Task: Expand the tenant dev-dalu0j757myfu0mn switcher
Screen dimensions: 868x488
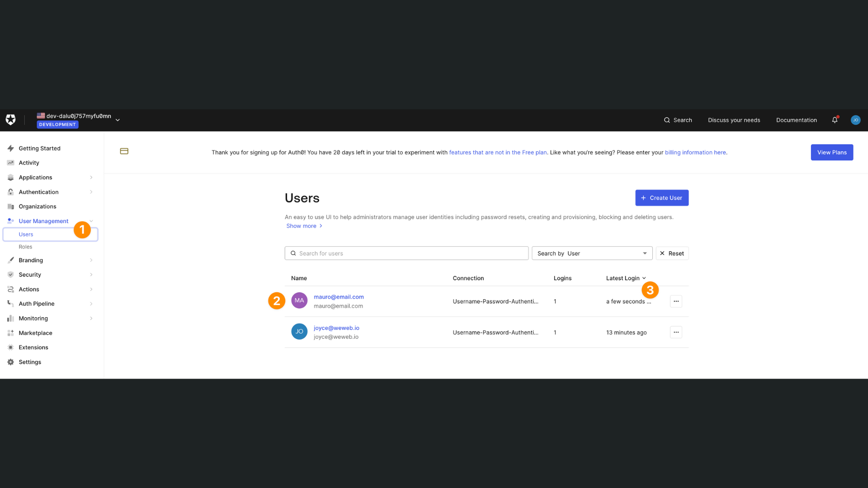Action: [117, 120]
